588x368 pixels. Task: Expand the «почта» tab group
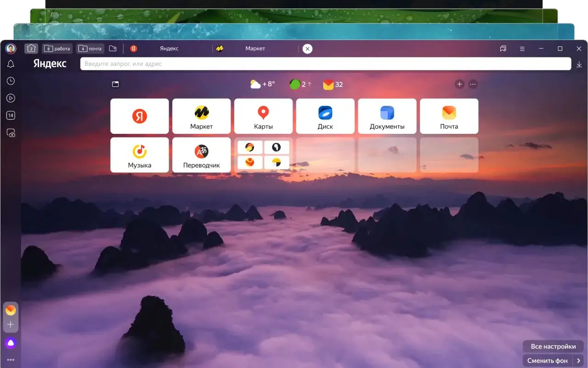coord(90,49)
